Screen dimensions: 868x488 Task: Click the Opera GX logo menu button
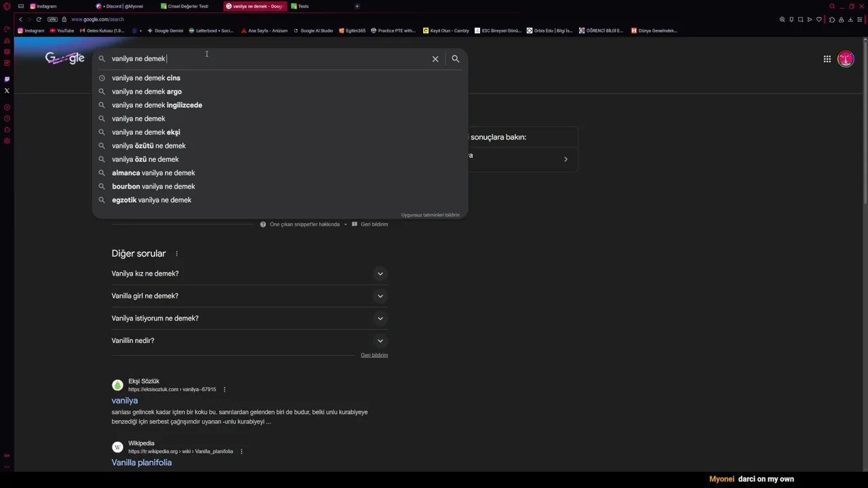pos(7,6)
